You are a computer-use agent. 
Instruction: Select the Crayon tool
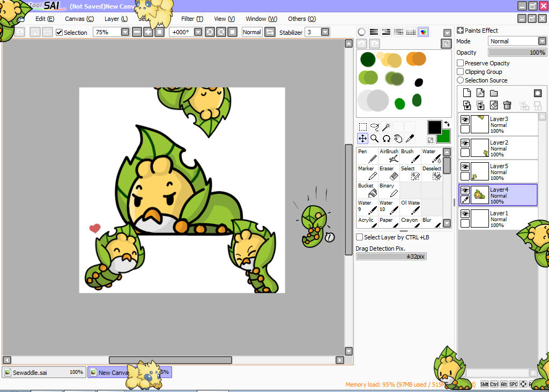(x=409, y=223)
